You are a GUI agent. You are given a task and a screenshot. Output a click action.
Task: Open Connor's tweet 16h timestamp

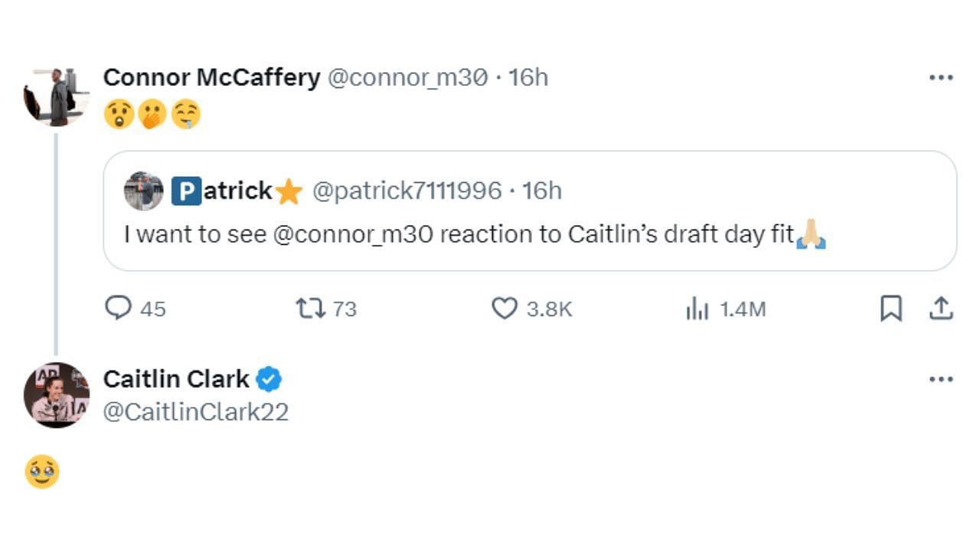click(x=529, y=77)
